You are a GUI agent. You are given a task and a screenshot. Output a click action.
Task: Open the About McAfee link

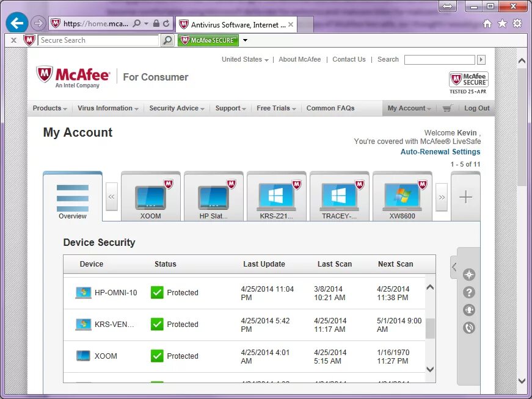pyautogui.click(x=299, y=59)
